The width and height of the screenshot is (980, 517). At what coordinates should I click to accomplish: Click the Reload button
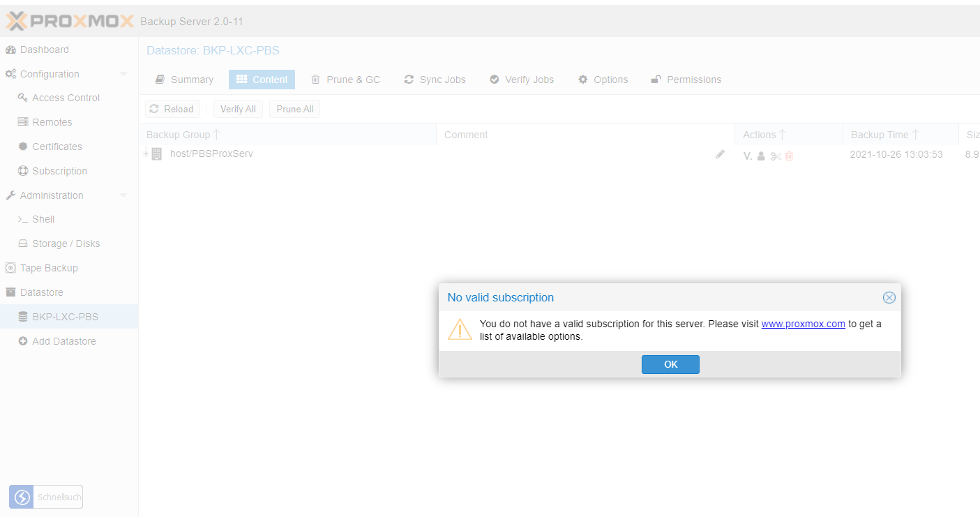point(172,109)
